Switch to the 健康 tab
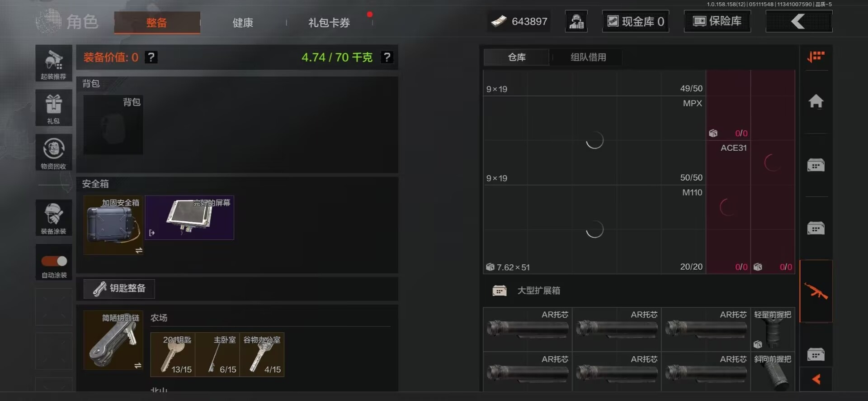The image size is (868, 401). [243, 23]
